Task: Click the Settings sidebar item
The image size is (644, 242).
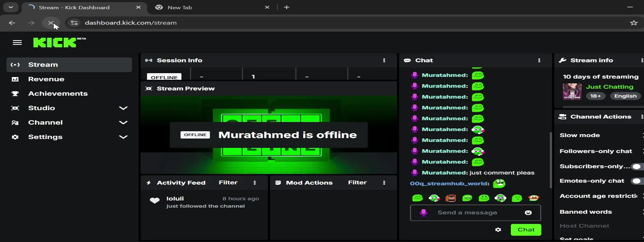Action: pyautogui.click(x=69, y=137)
